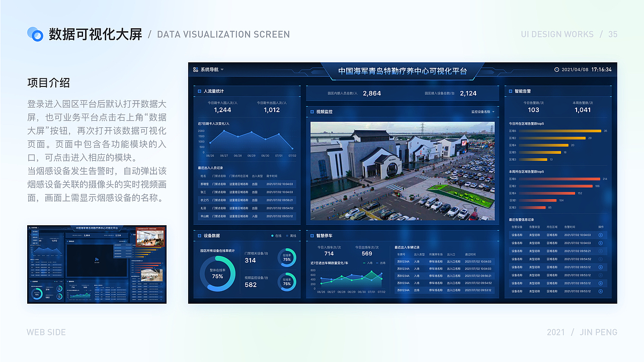Click the square icon beside 视频监控
The image size is (644, 362).
(x=311, y=112)
